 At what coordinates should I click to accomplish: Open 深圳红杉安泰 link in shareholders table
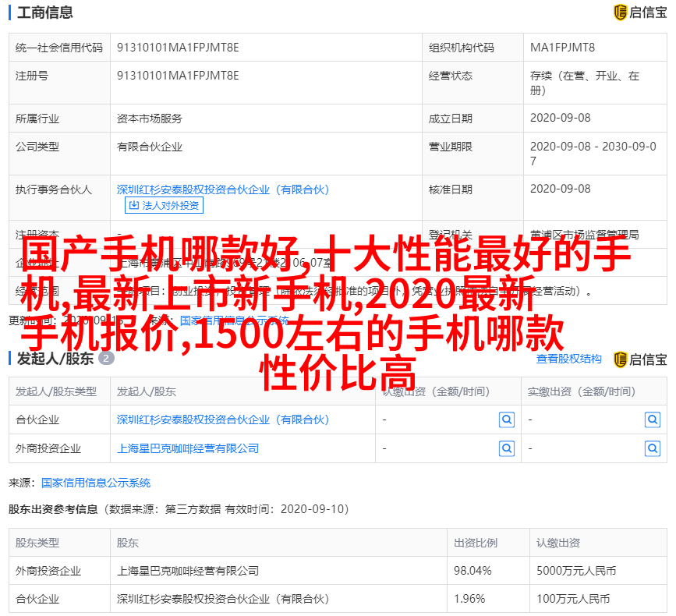pos(223,420)
